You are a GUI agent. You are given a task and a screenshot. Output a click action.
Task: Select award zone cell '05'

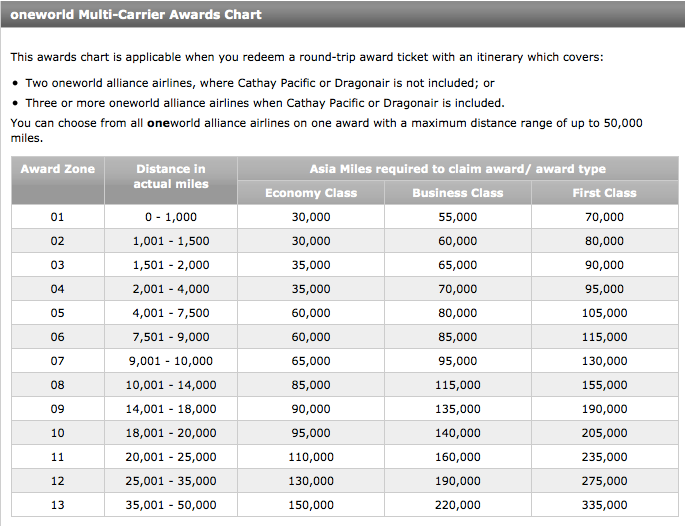pyautogui.click(x=57, y=313)
